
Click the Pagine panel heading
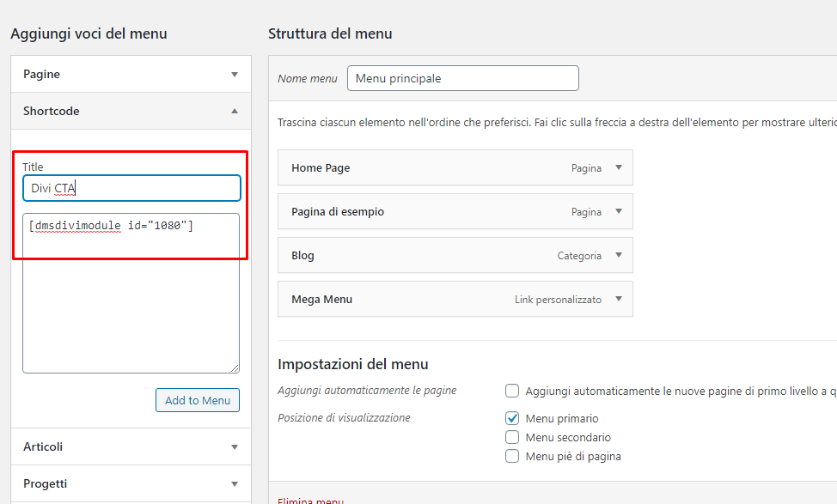click(x=131, y=74)
